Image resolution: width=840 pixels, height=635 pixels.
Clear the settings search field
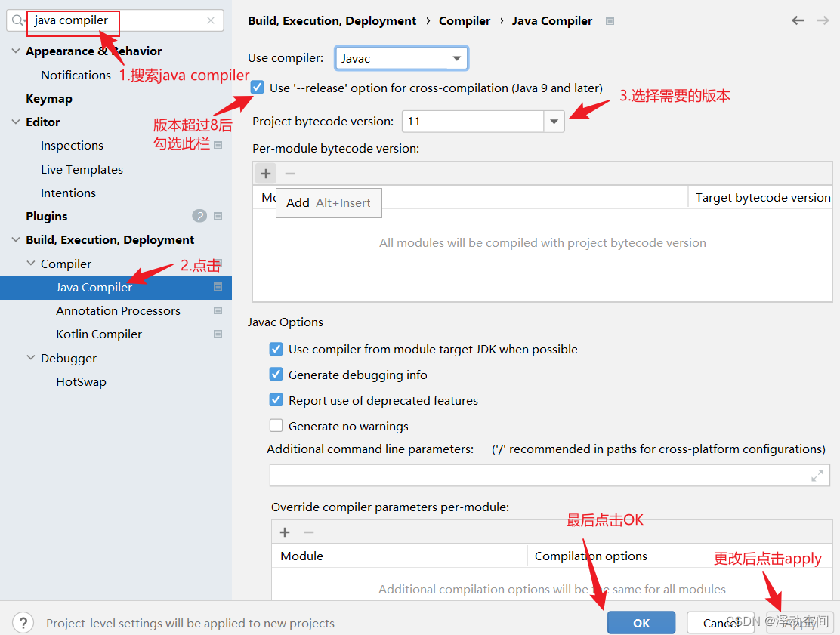(211, 20)
